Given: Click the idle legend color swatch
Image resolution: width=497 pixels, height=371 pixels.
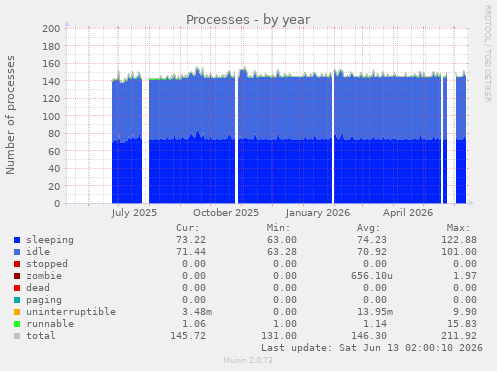Looking at the screenshot, I should click(x=17, y=252).
